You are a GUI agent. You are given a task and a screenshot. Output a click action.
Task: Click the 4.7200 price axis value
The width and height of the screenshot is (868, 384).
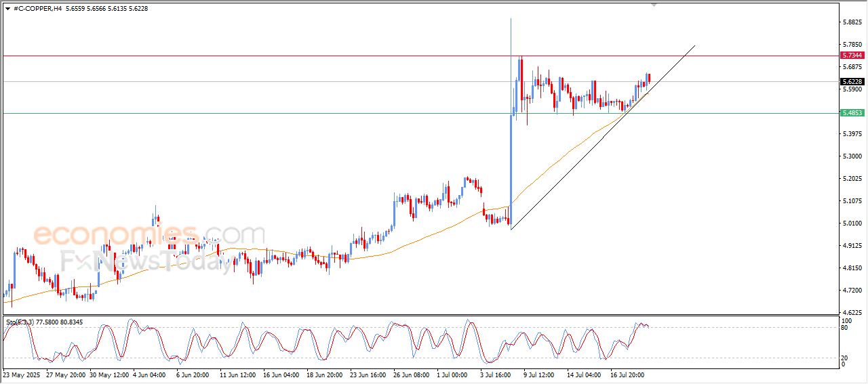[x=852, y=291]
